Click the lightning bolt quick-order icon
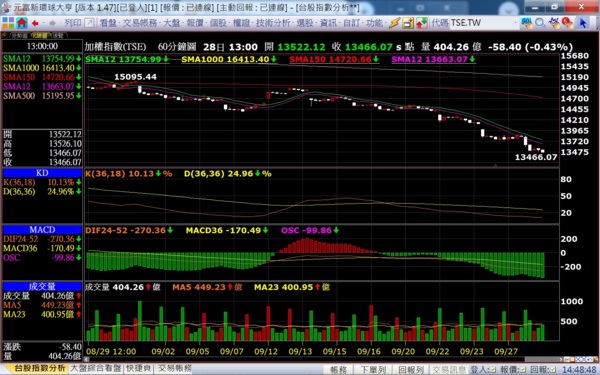The height and width of the screenshot is (375, 600). 395,23
